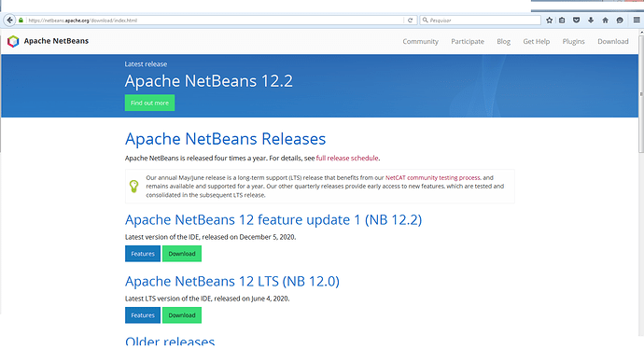
Task: Open NetCAT community testing process link
Action: [433, 177]
